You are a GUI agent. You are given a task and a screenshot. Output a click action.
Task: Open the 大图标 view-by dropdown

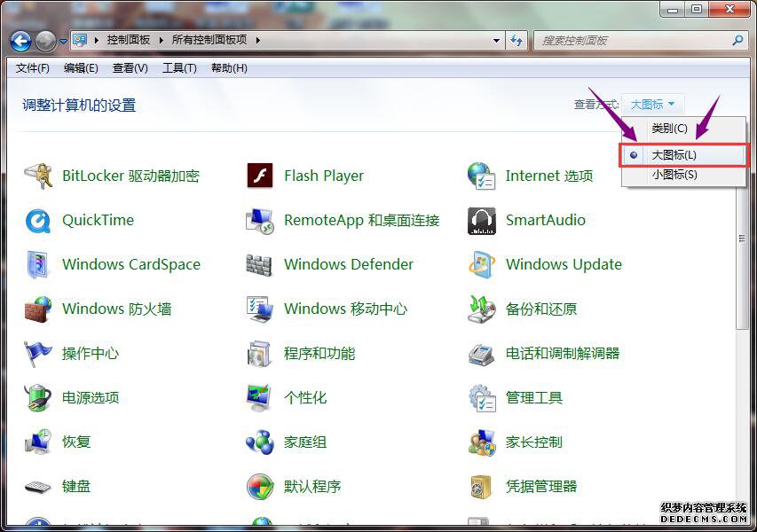pyautogui.click(x=652, y=105)
